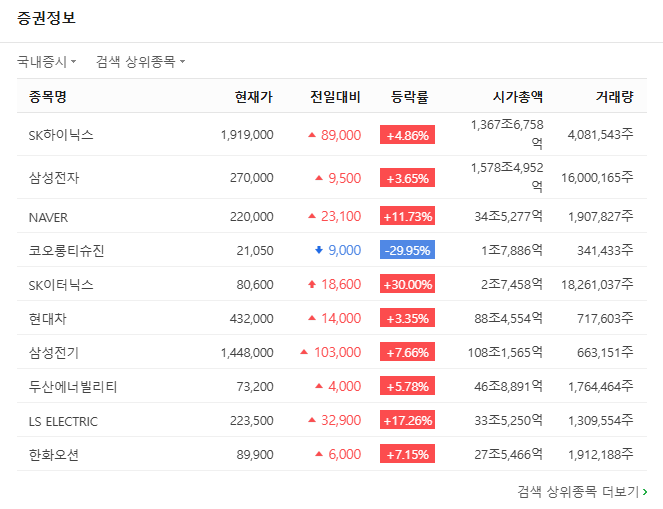Click the red up triangle next to 89,000

[x=312, y=135]
